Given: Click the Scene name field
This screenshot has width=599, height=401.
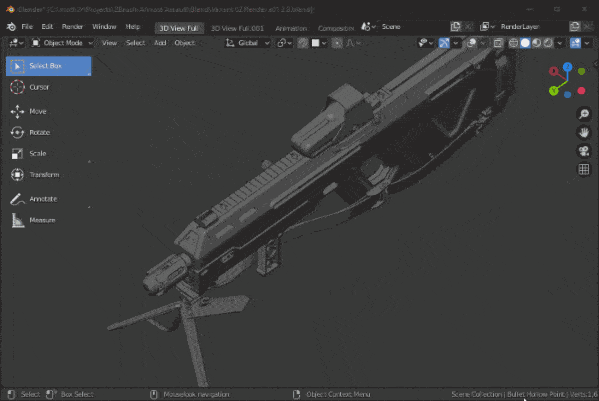Looking at the screenshot, I should [x=414, y=27].
